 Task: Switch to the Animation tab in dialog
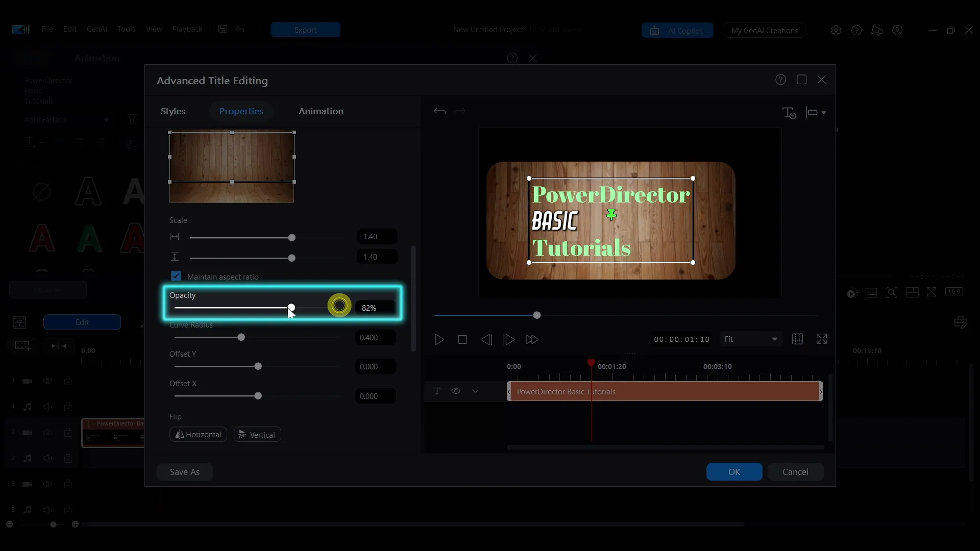pyautogui.click(x=321, y=111)
